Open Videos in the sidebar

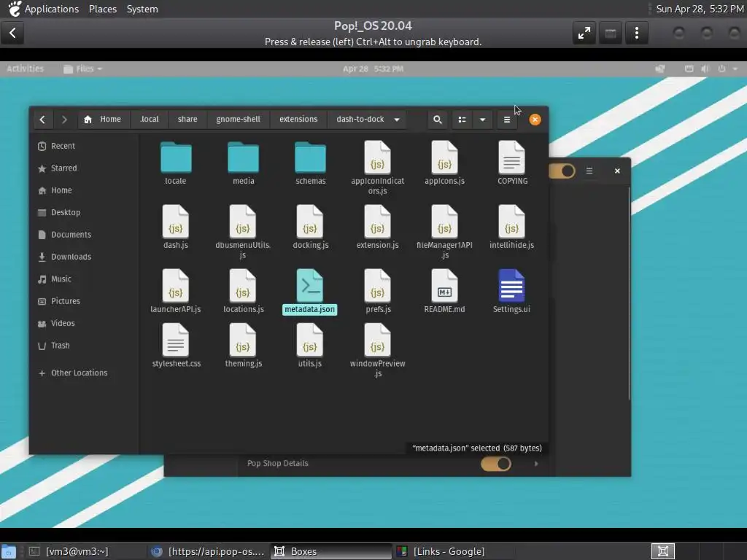coord(84,323)
